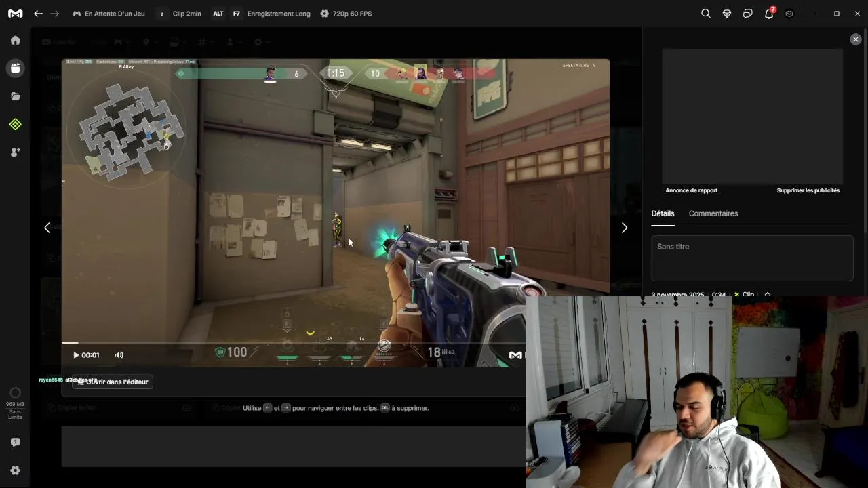Close the clip viewer panel
The width and height of the screenshot is (868, 488).
(x=856, y=39)
